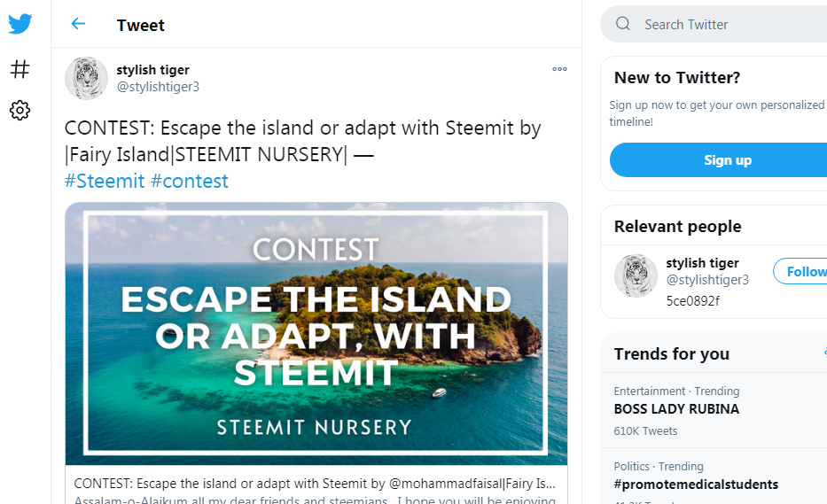Go back using the arrow icon
827x504 pixels.
pos(78,24)
